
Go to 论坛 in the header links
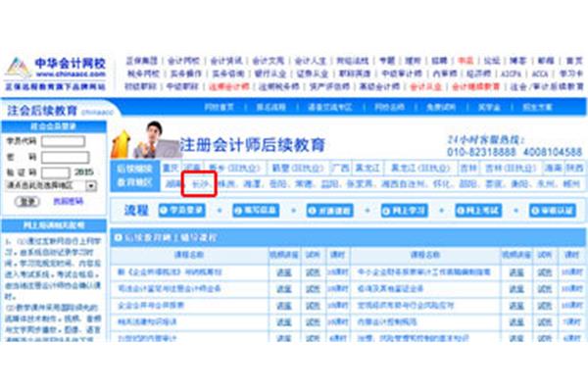click(491, 61)
